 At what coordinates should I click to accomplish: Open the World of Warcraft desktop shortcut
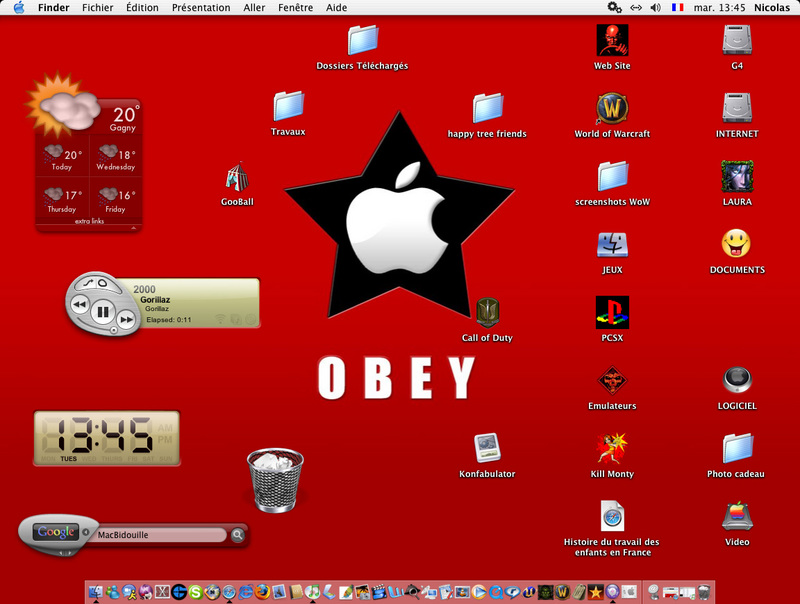pos(612,108)
